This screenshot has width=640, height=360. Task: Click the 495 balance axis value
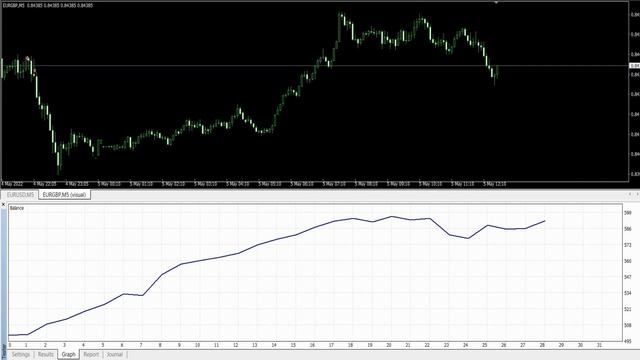pyautogui.click(x=627, y=341)
